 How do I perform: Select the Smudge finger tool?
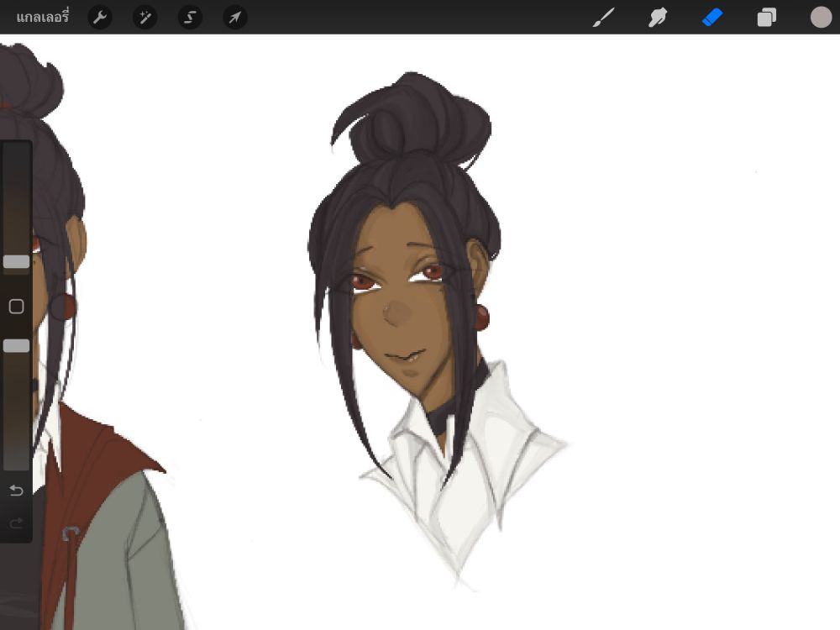coord(658,18)
